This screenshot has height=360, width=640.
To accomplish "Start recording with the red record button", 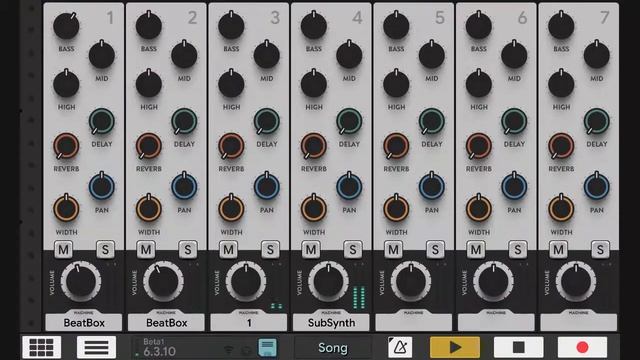I will click(582, 347).
